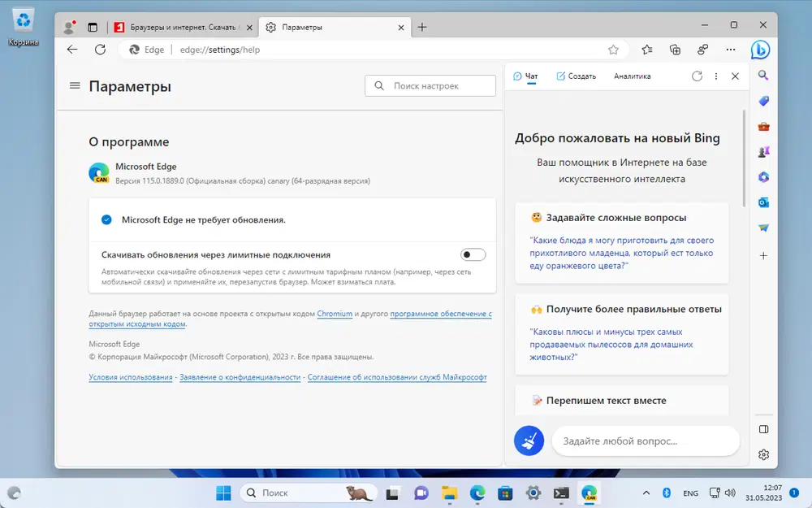Screen dimensions: 812x508
Task: Switch ENG input language indicator
Action: coord(690,493)
